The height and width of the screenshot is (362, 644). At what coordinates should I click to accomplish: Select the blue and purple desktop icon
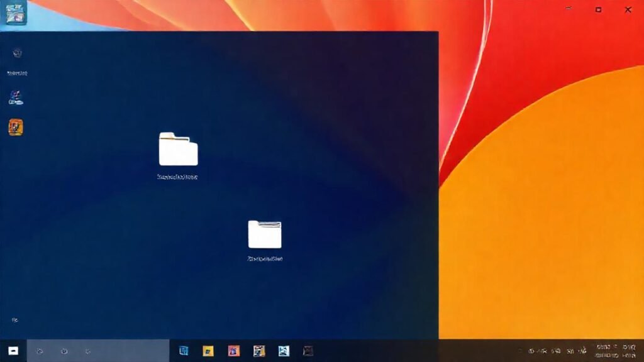point(16,97)
